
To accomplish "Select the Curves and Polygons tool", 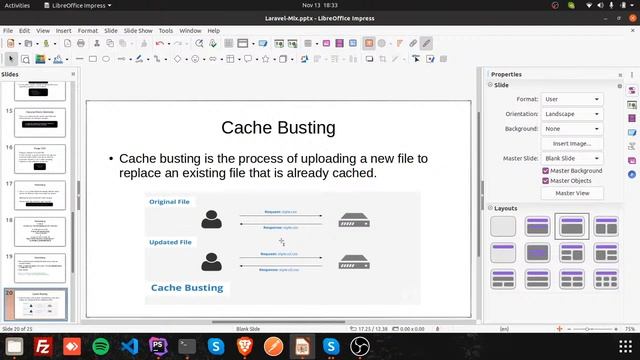I will coord(139,59).
